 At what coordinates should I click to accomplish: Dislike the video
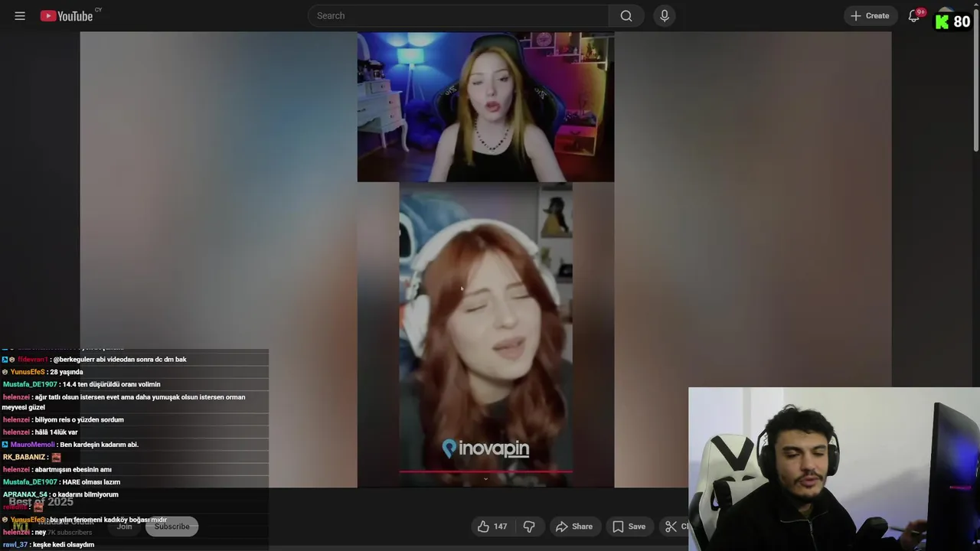pos(529,527)
